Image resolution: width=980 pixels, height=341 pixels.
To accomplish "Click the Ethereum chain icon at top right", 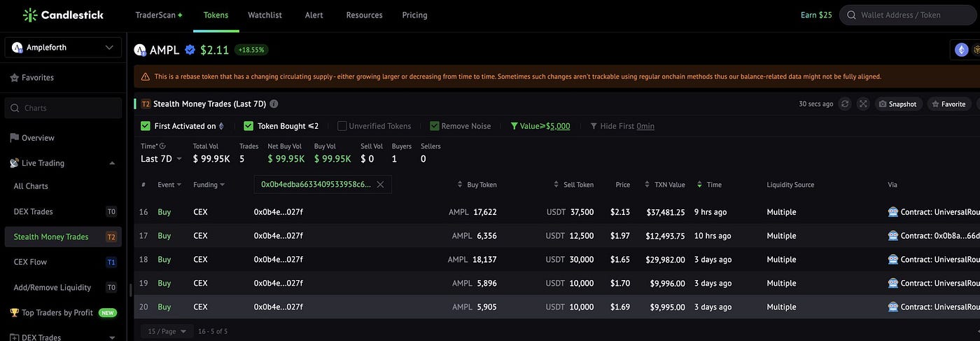I will [x=961, y=50].
